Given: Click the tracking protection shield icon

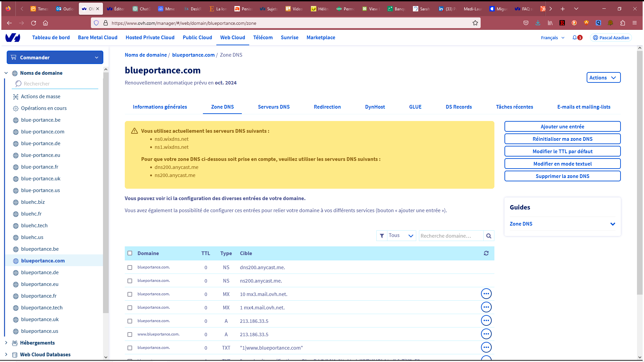Looking at the screenshot, I should point(96,23).
